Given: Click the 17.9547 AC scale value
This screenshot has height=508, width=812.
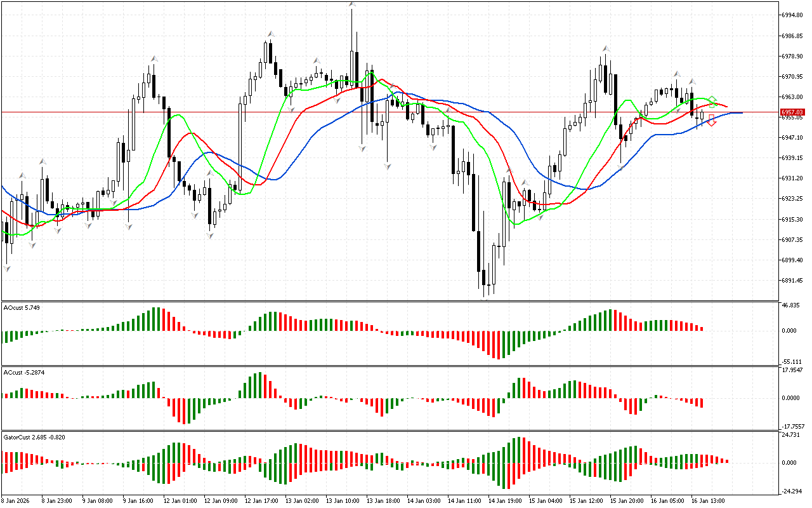Looking at the screenshot, I should 793,370.
